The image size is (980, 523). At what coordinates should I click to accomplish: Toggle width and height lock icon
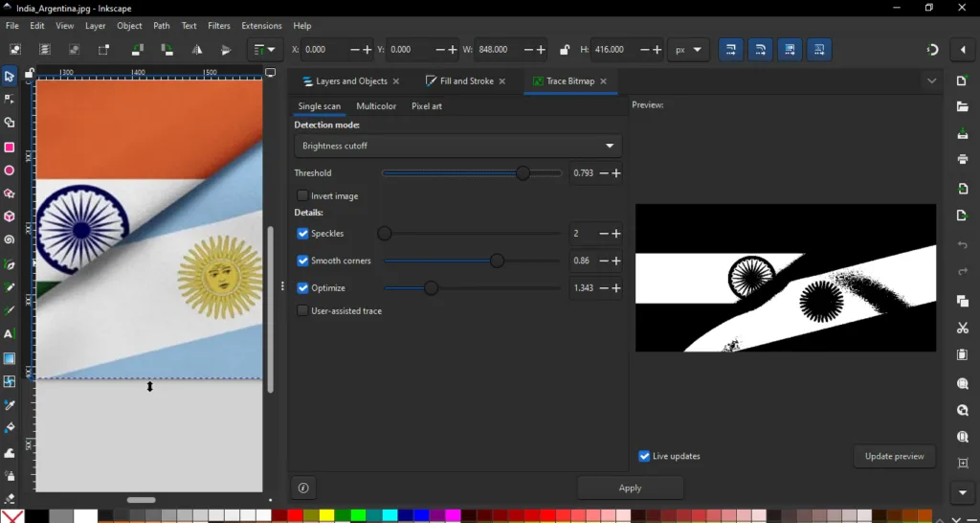[x=565, y=50]
